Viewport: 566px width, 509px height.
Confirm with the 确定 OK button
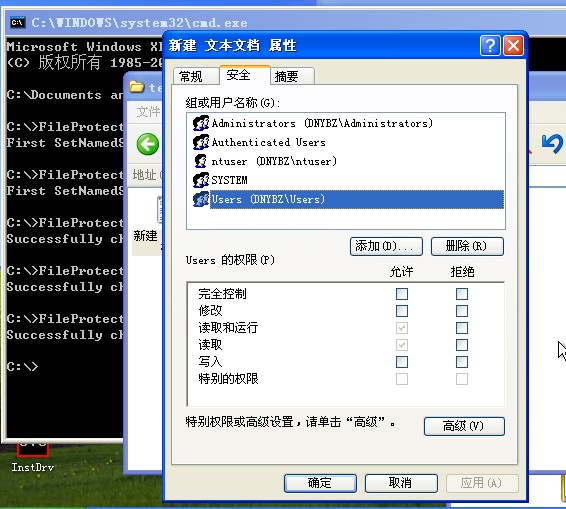tap(320, 483)
